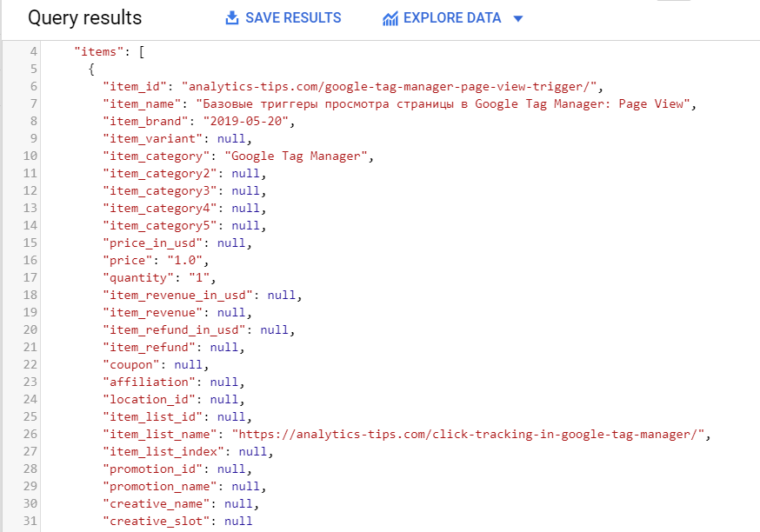Click the "item_category3" key
Image resolution: width=760 pixels, height=532 pixels.
point(159,191)
